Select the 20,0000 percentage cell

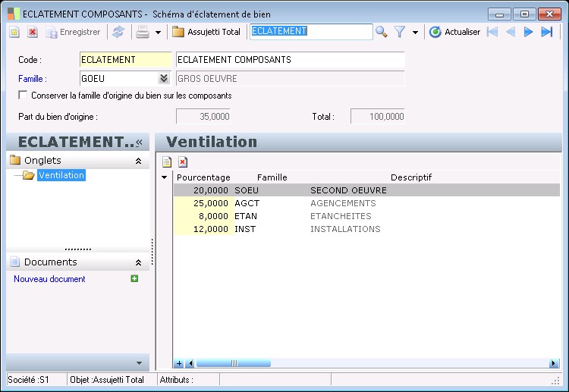pos(203,190)
